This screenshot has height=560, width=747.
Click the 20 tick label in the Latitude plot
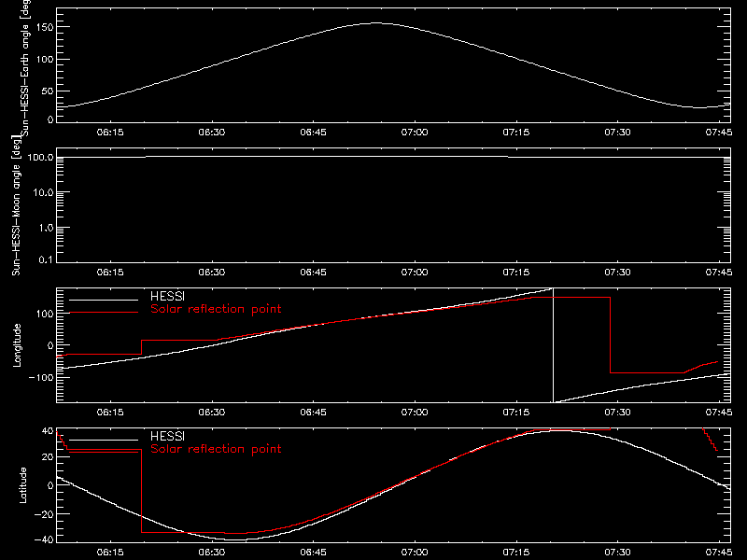(48, 457)
